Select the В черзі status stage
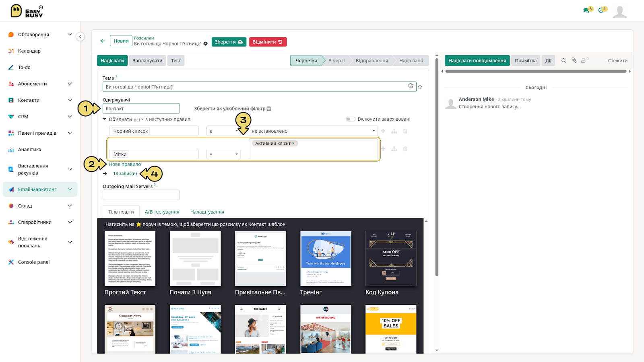The height and width of the screenshot is (362, 644). pos(336,61)
